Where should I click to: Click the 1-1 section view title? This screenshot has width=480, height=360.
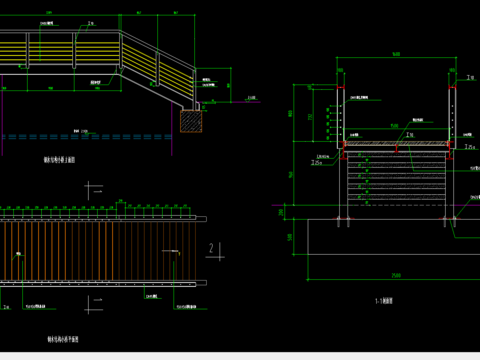click(384, 301)
